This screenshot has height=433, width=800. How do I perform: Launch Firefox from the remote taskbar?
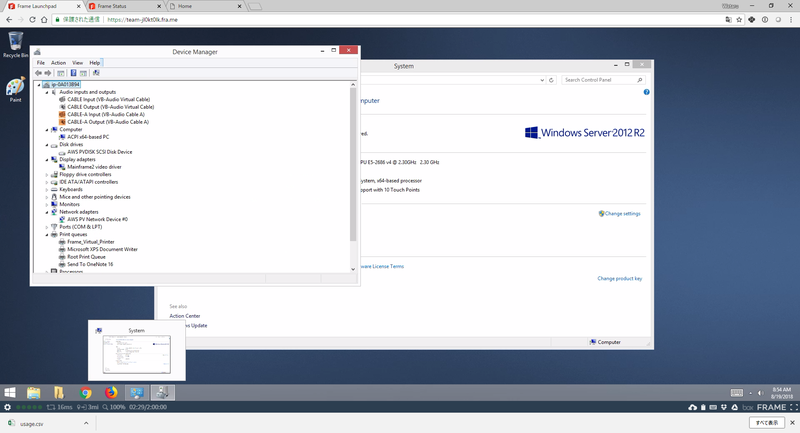pos(111,393)
